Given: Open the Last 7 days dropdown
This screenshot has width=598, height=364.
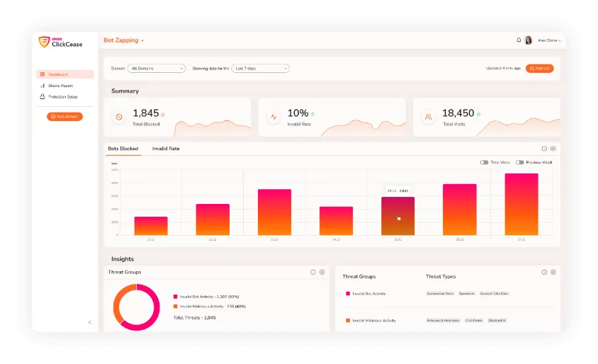Looking at the screenshot, I should click(261, 68).
